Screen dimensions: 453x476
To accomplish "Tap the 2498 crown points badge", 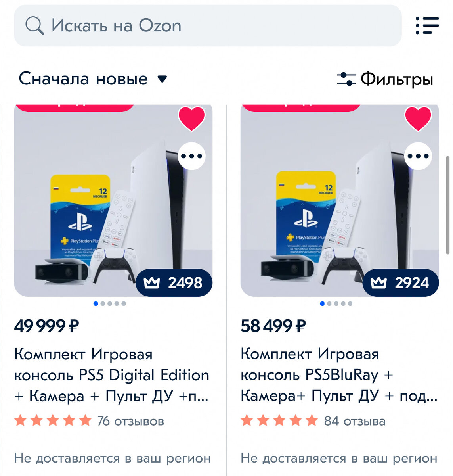I will tap(174, 283).
